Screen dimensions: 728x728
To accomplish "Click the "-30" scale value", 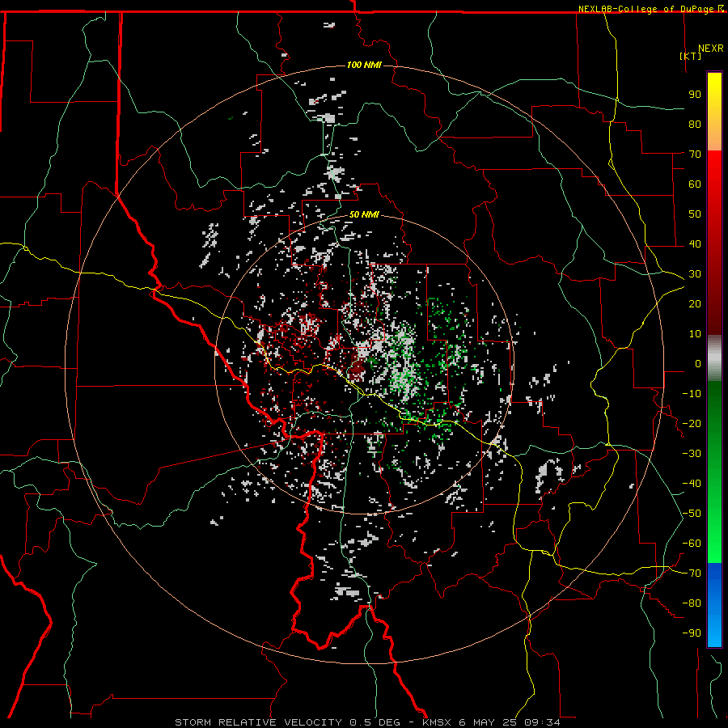I will click(692, 454).
